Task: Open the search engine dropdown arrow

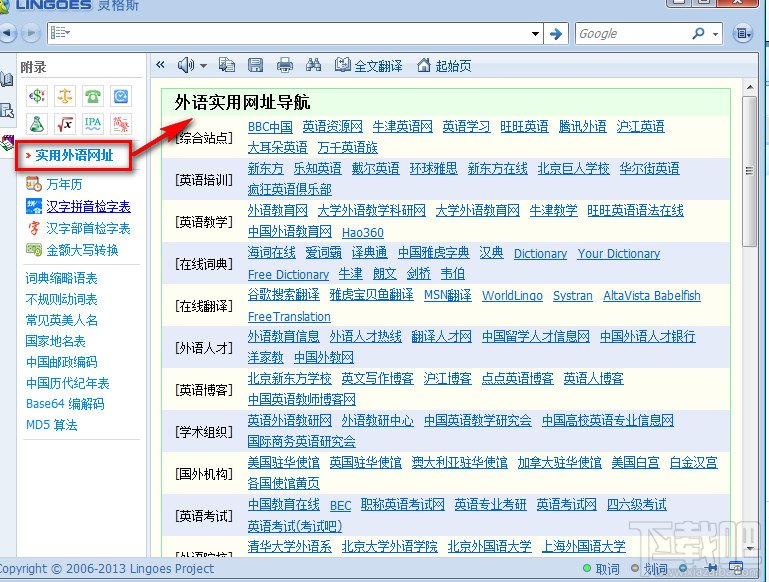Action: (716, 34)
